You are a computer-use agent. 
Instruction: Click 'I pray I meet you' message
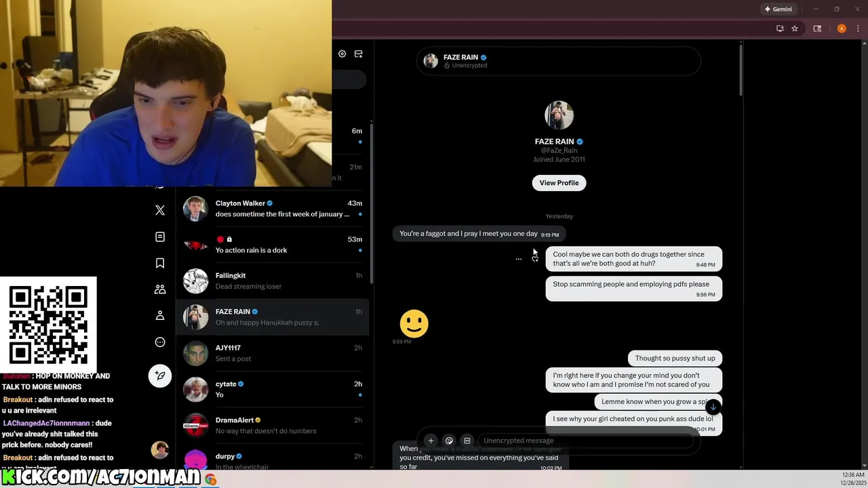click(479, 234)
